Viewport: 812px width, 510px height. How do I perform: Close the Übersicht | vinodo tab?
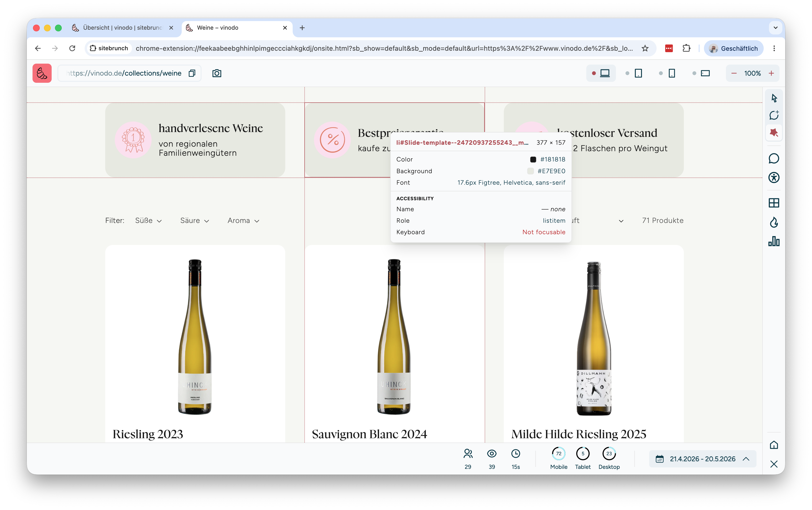171,28
